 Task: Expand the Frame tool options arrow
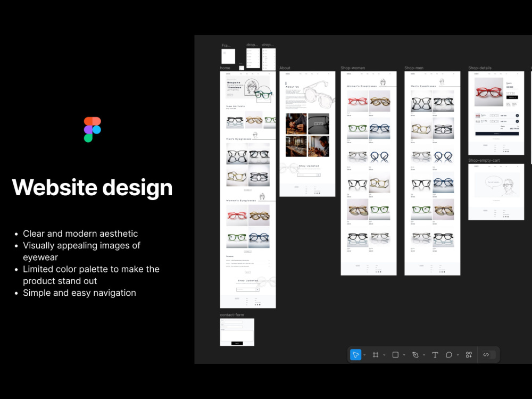click(384, 355)
